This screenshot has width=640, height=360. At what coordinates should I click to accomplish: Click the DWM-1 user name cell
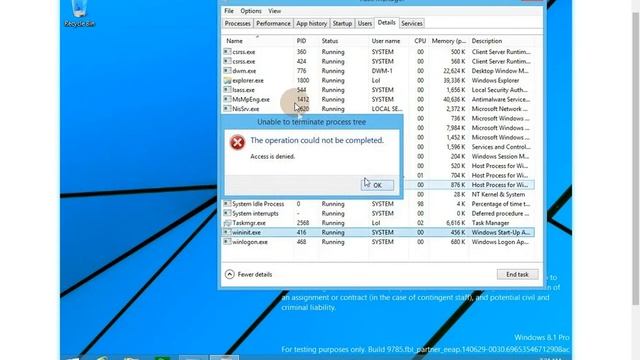(382, 71)
